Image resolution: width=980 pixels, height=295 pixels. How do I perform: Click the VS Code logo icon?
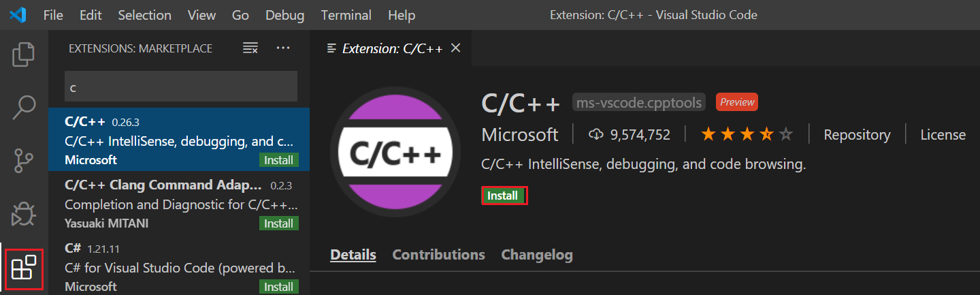click(x=18, y=14)
